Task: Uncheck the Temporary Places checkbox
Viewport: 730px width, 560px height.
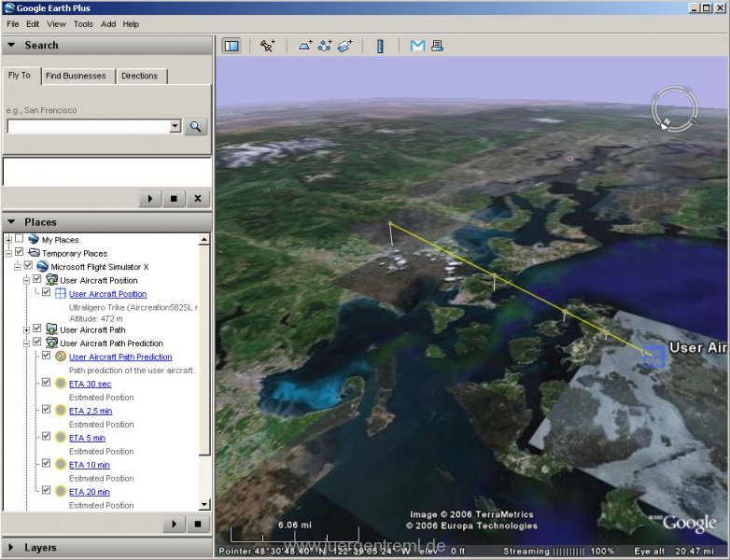Action: (19, 252)
